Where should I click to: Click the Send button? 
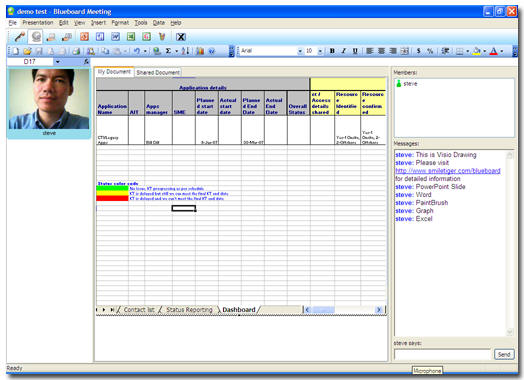(504, 354)
